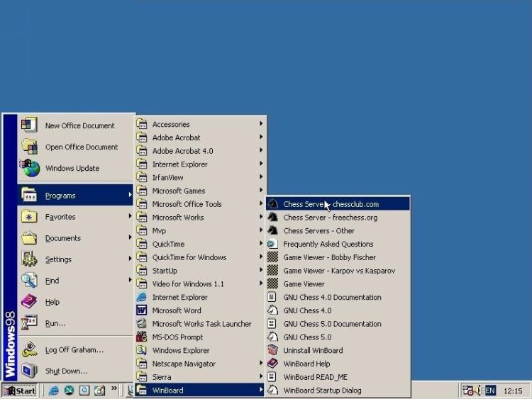Click the system clock showing 12:15
The width and height of the screenshot is (532, 399).
coord(513,390)
